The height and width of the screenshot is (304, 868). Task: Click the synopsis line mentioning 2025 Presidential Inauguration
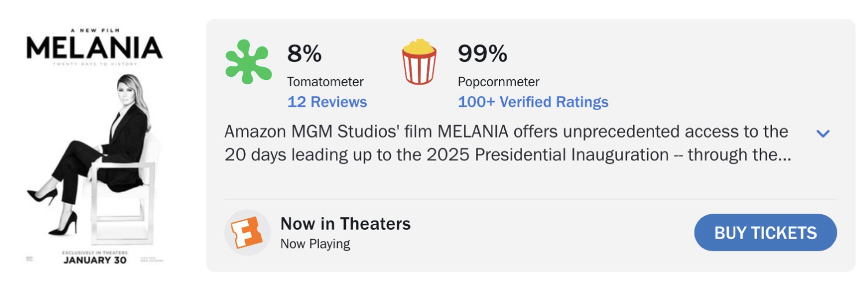[507, 155]
